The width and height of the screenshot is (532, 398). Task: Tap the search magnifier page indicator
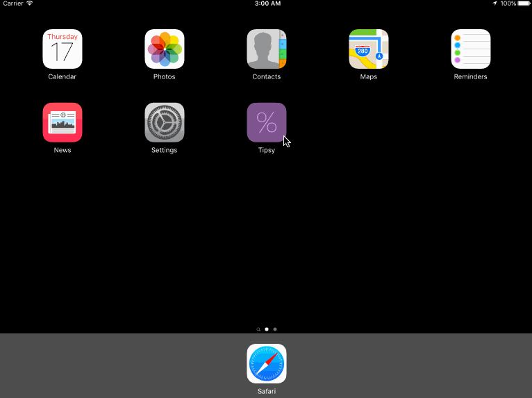pos(258,329)
